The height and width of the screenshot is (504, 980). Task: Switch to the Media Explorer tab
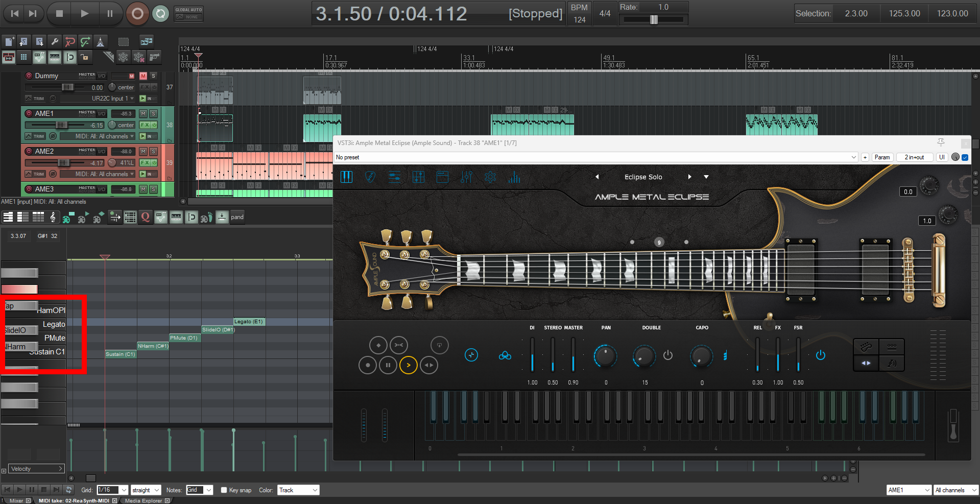(144, 500)
